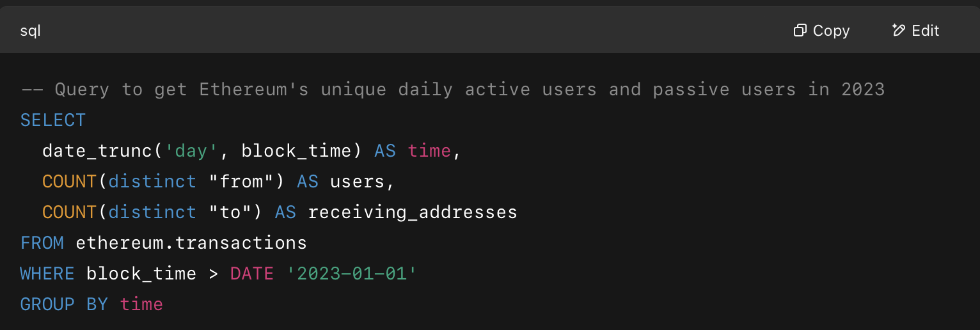Click the comment line about Ethereum users

click(x=453, y=90)
